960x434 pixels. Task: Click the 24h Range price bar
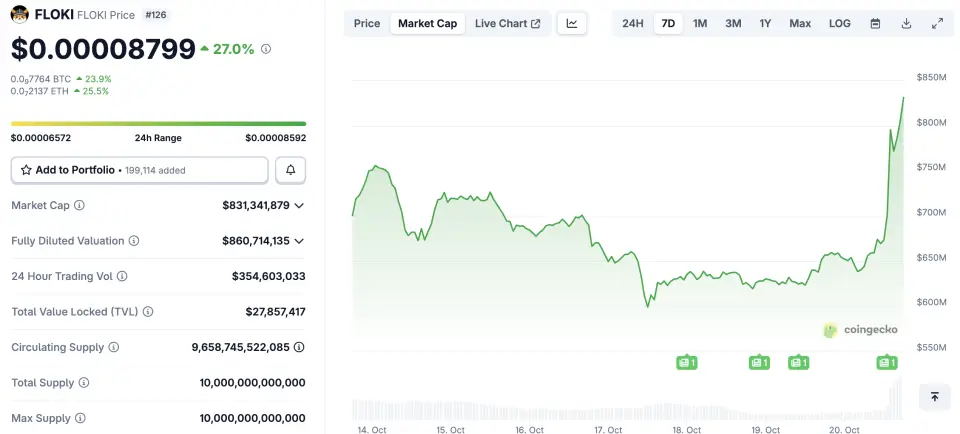[158, 124]
